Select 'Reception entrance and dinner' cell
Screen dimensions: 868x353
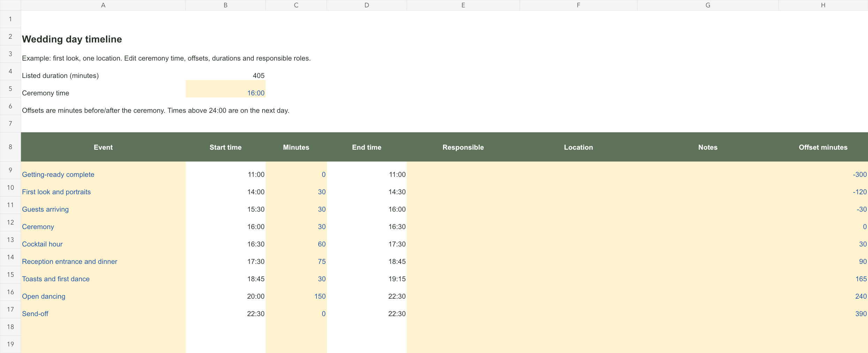point(103,257)
